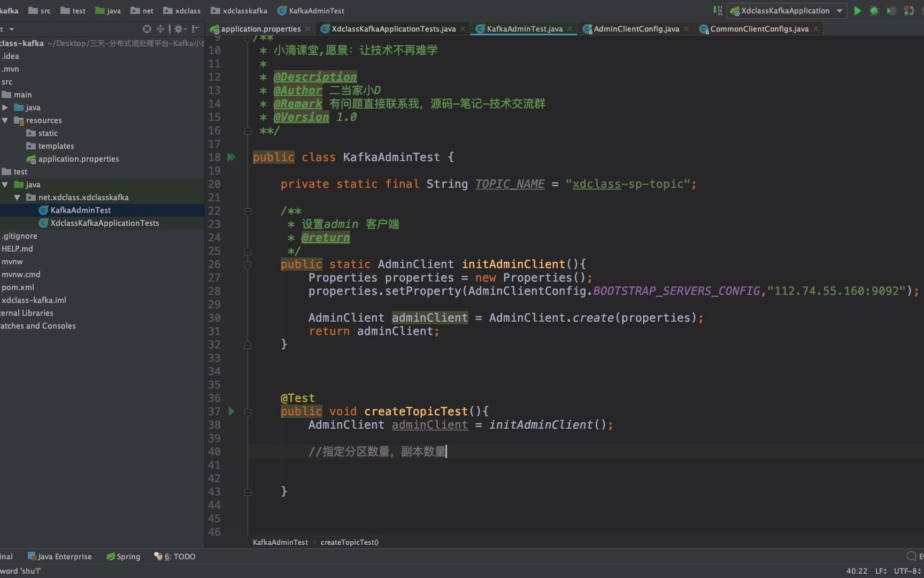Image resolution: width=924 pixels, height=578 pixels.
Task: Collapse the Javadoc comment fold marker at line 16
Action: (x=247, y=131)
